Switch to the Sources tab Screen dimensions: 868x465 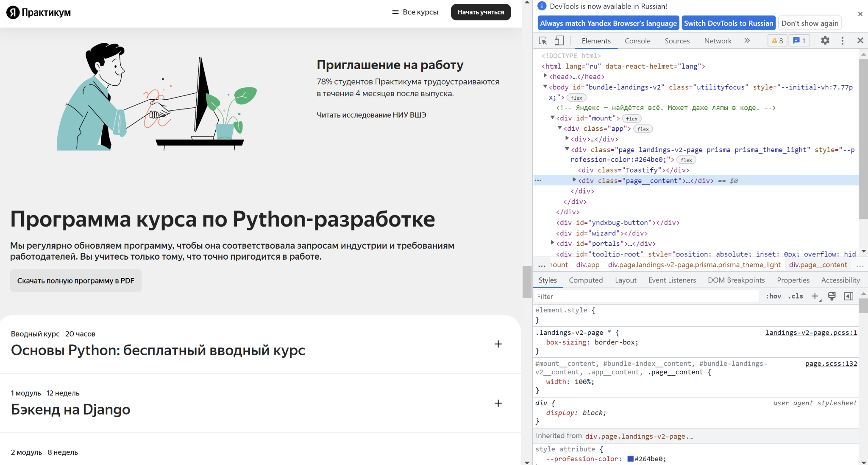point(677,41)
